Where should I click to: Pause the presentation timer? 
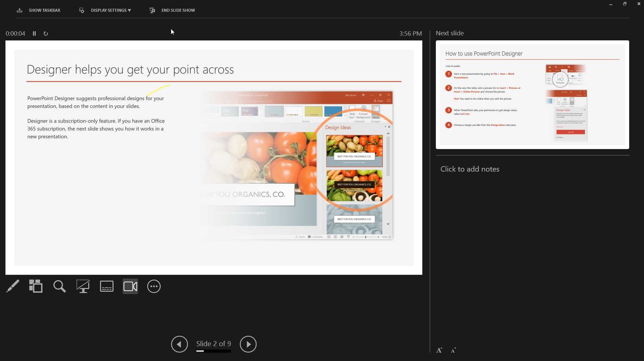(34, 33)
